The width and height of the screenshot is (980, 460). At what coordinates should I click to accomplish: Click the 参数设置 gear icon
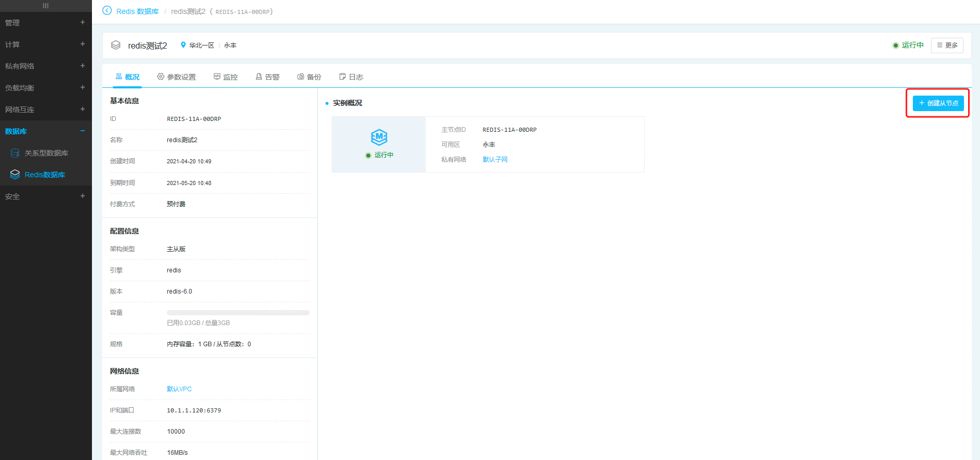click(x=161, y=76)
